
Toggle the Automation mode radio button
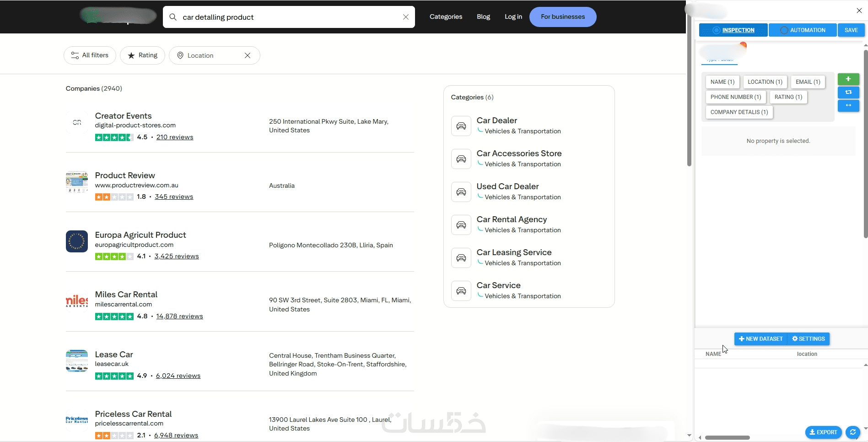(784, 30)
